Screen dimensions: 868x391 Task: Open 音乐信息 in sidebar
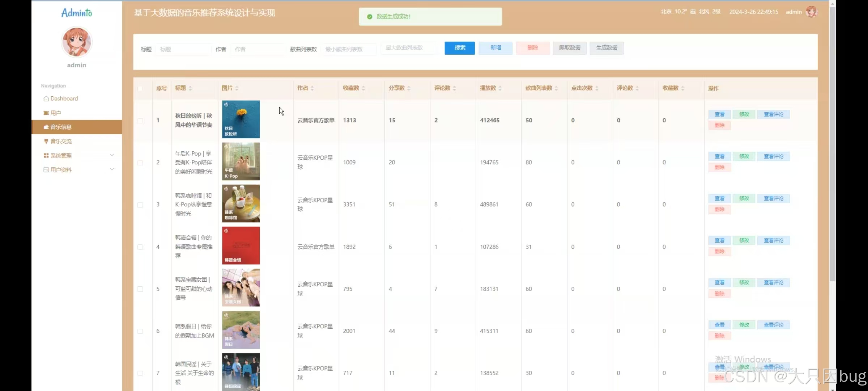pyautogui.click(x=61, y=127)
